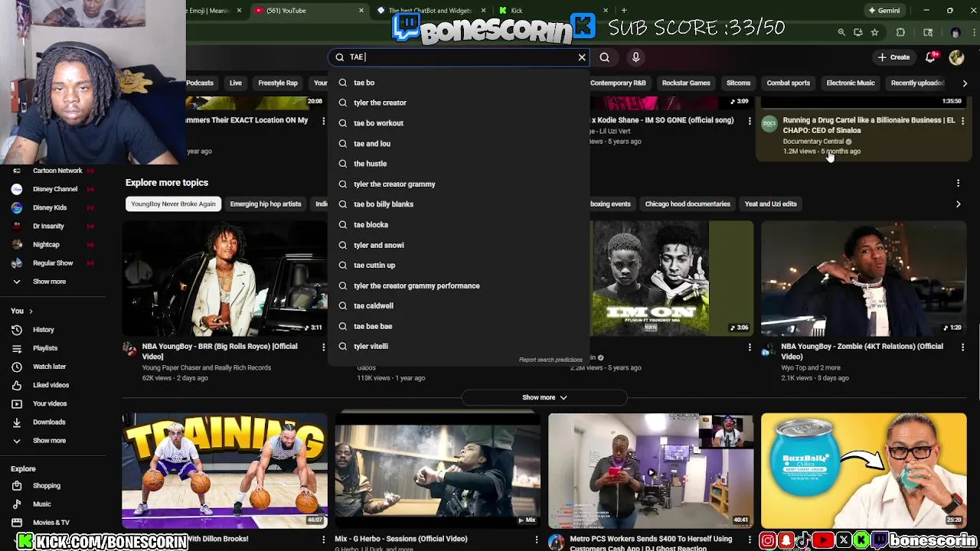The image size is (980, 551).
Task: Open History in sidebar
Action: tap(44, 330)
